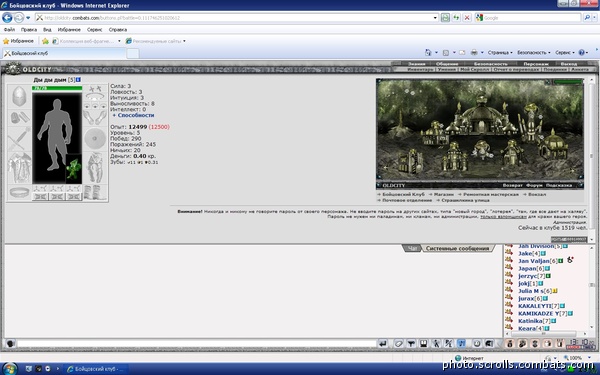Click the chat eraser clear icon

point(399,344)
